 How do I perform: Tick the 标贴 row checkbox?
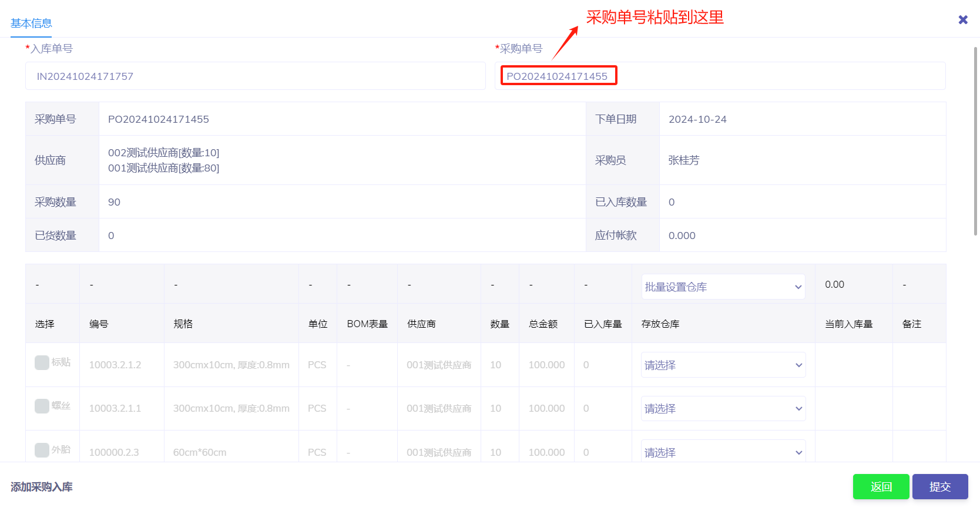42,362
